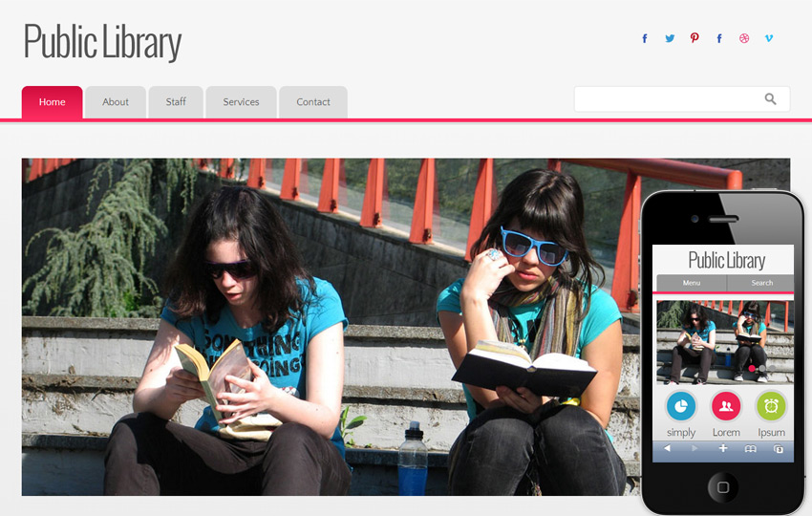Tap the green alarm clock 'Ipsum' icon
This screenshot has width=812, height=516.
click(771, 406)
